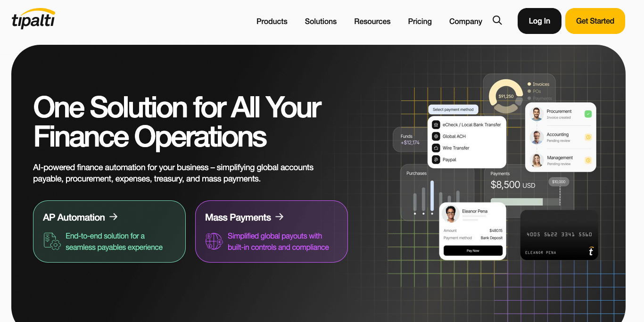Click the Mass Payments currency globe icon
The image size is (644, 322).
click(214, 241)
